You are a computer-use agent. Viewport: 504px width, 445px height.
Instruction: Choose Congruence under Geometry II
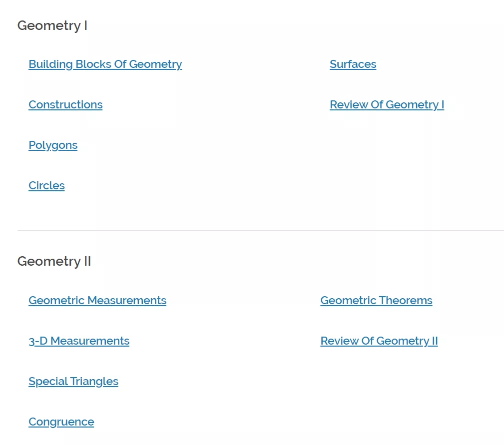coord(61,422)
